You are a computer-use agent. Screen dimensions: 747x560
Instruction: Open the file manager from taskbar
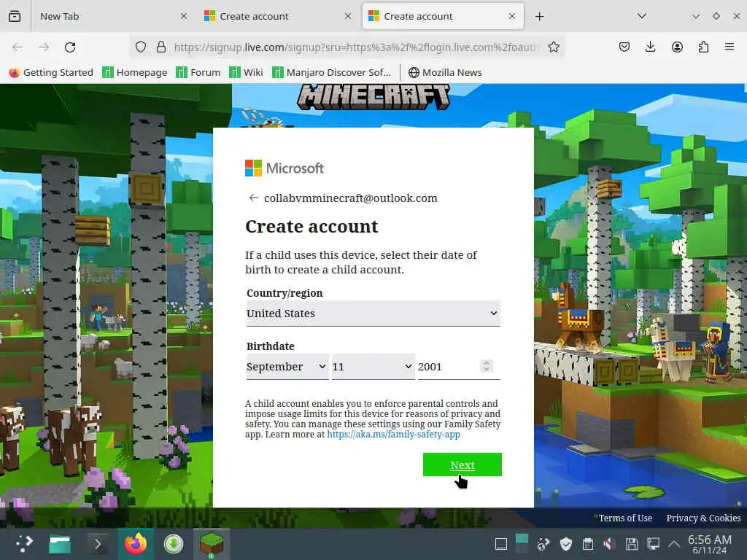click(60, 544)
